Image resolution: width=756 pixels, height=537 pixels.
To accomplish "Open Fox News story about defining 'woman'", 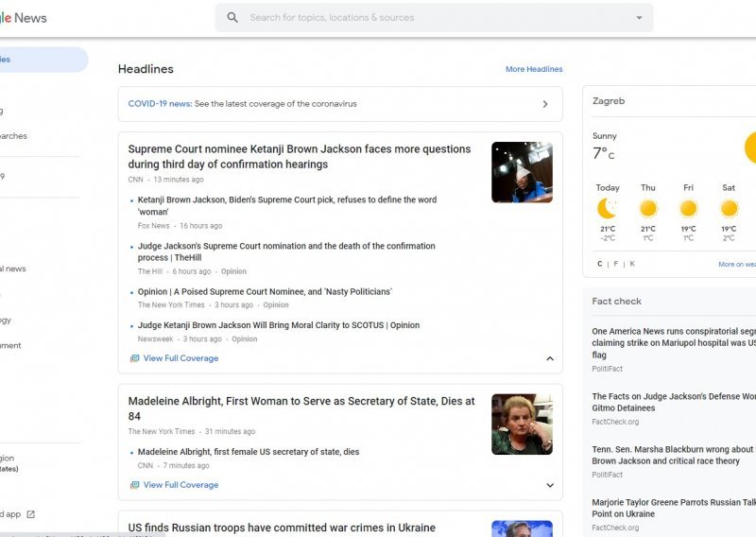I will click(x=287, y=205).
